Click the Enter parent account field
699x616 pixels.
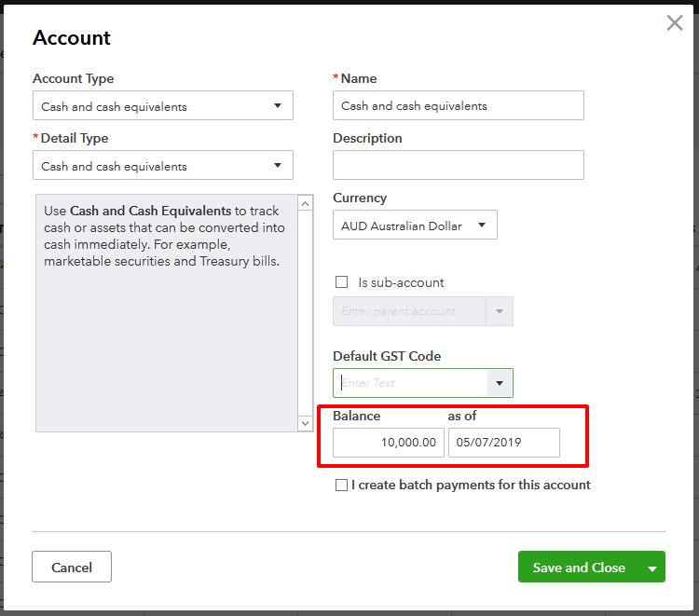click(x=408, y=311)
